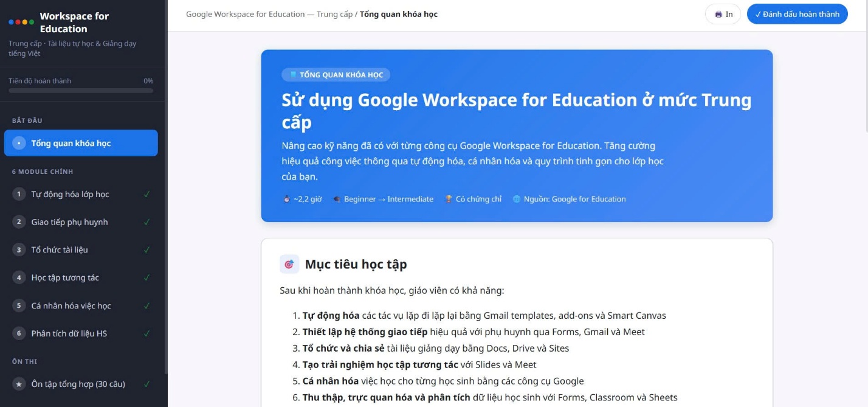868x407 pixels.
Task: Click the Đánh dấu hoàn thành button
Action: (x=797, y=14)
